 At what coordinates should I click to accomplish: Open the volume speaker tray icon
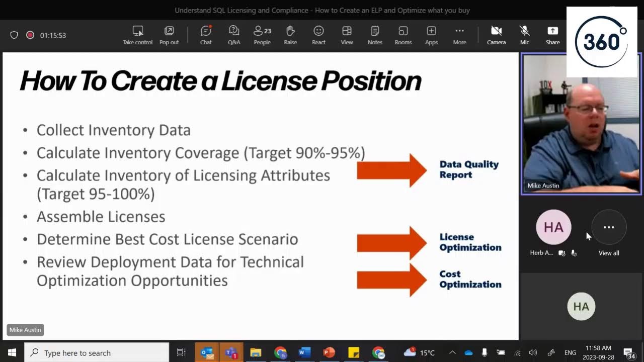click(x=533, y=352)
